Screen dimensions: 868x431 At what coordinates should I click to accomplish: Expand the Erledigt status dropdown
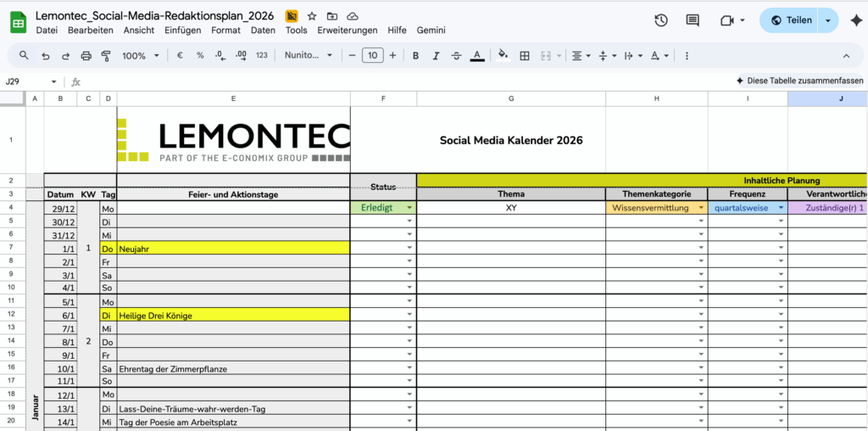point(410,208)
